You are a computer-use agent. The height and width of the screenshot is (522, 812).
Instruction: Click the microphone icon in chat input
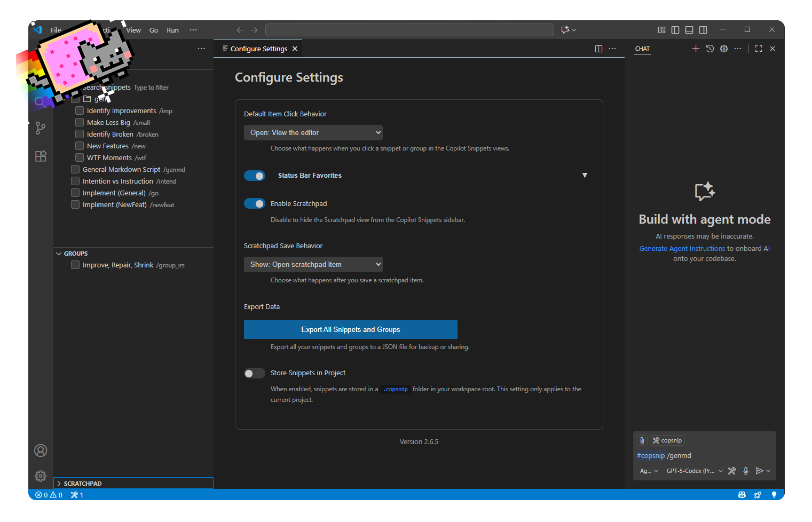pyautogui.click(x=745, y=471)
